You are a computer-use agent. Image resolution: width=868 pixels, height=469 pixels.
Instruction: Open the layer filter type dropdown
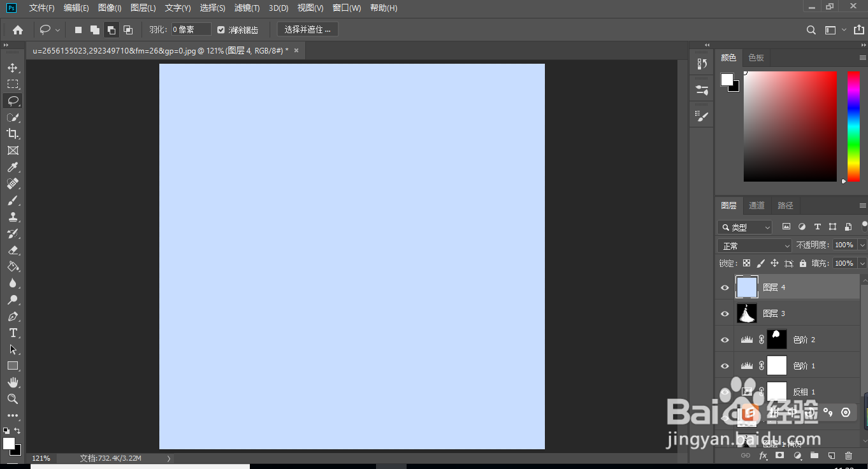(744, 227)
